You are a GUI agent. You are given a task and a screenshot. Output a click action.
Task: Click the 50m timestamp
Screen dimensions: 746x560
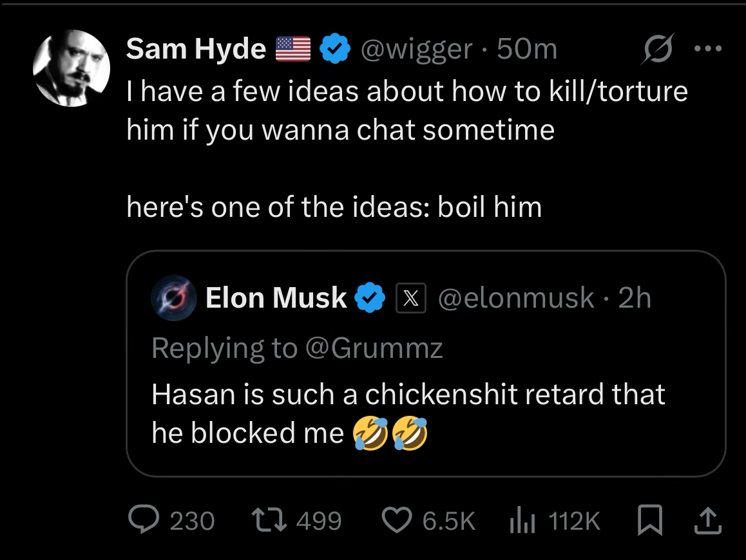click(x=527, y=49)
